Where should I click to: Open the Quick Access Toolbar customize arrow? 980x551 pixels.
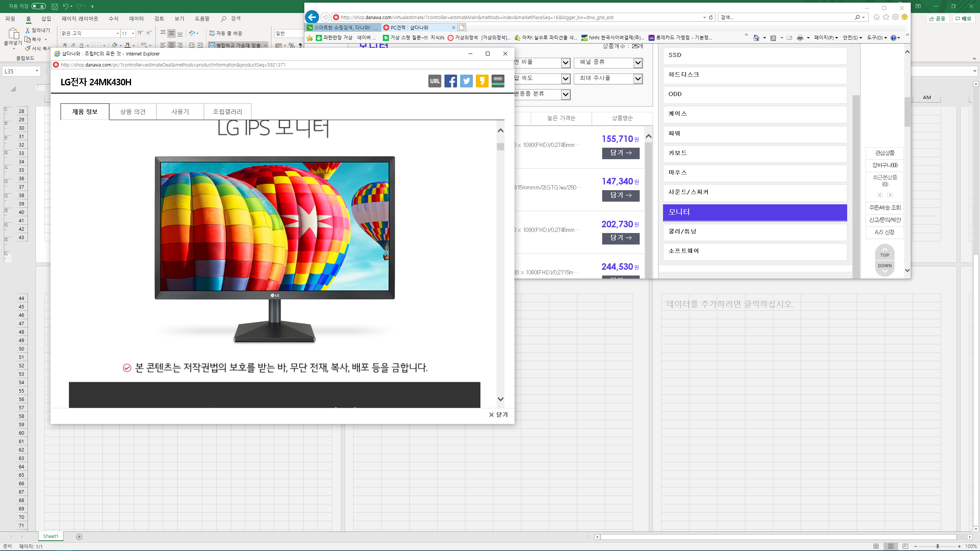click(x=92, y=7)
